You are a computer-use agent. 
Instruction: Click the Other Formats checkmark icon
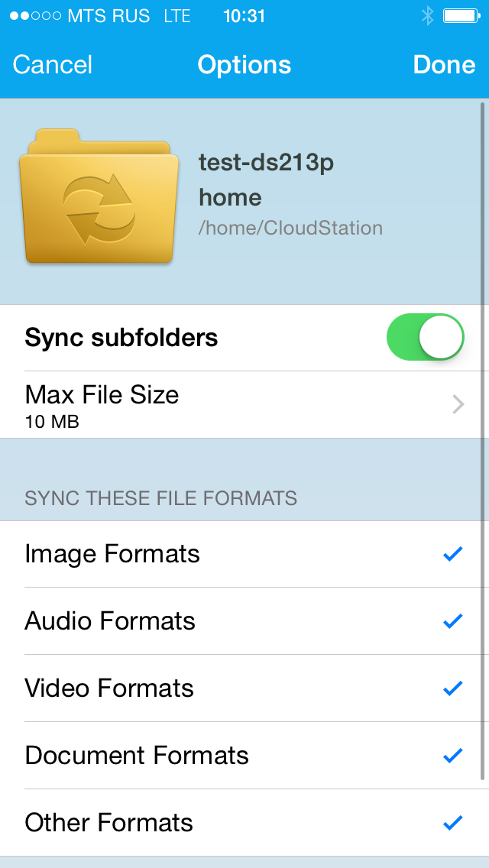(453, 823)
